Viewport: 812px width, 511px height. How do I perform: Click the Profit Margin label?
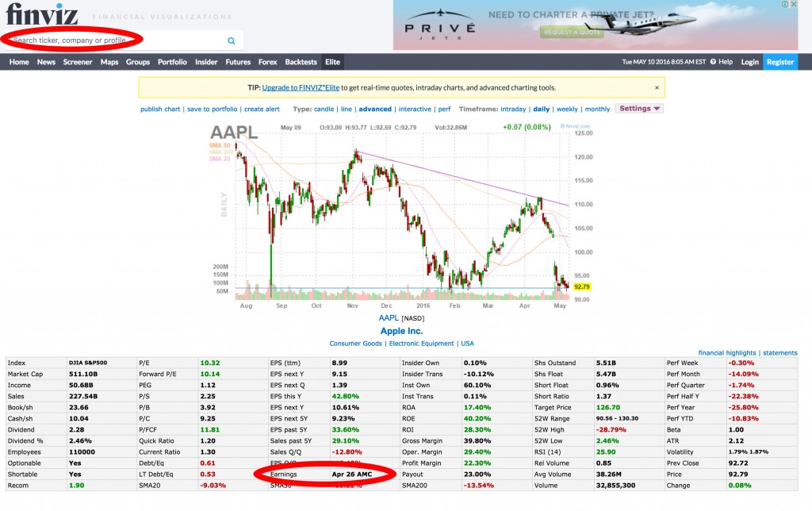[x=422, y=463]
